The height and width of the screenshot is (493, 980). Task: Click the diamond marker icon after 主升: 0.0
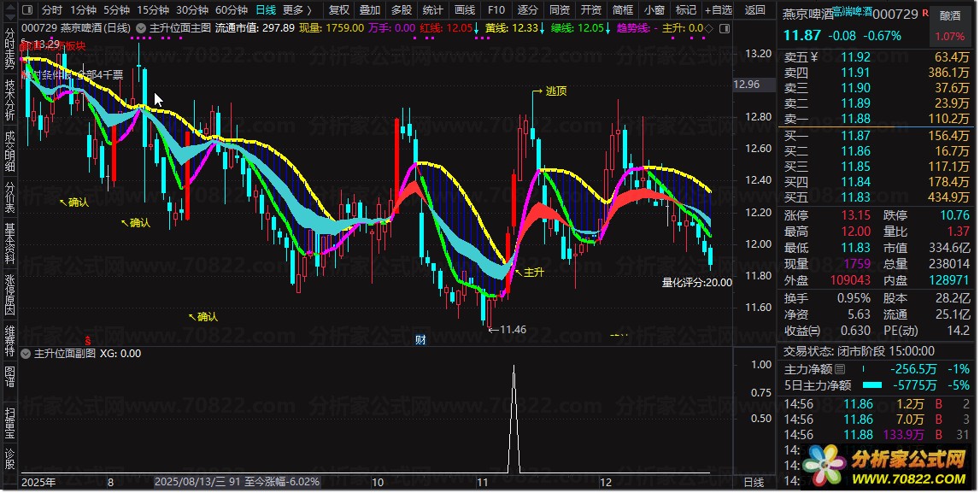(709, 28)
